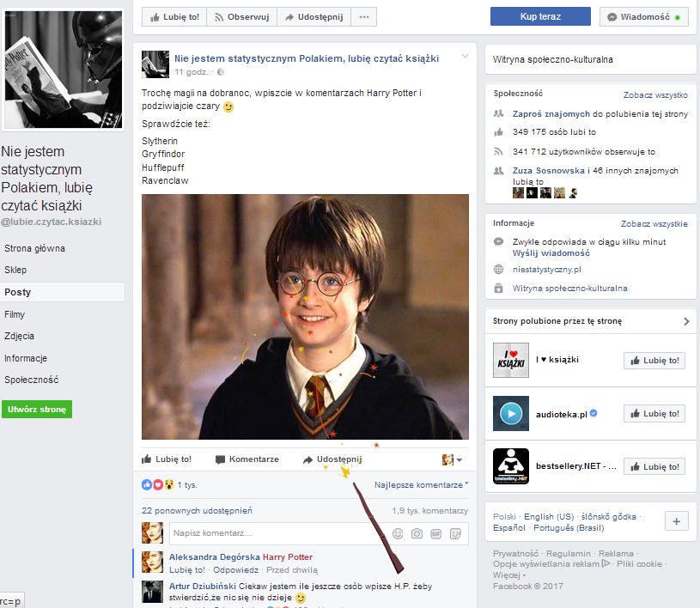
Task: Open the three-dots more options button
Action: (364, 17)
